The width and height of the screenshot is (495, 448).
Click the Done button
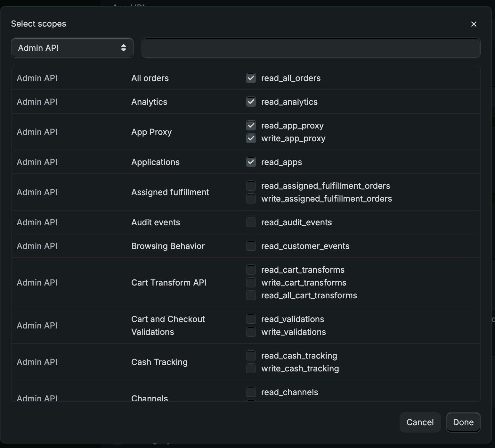tap(463, 422)
